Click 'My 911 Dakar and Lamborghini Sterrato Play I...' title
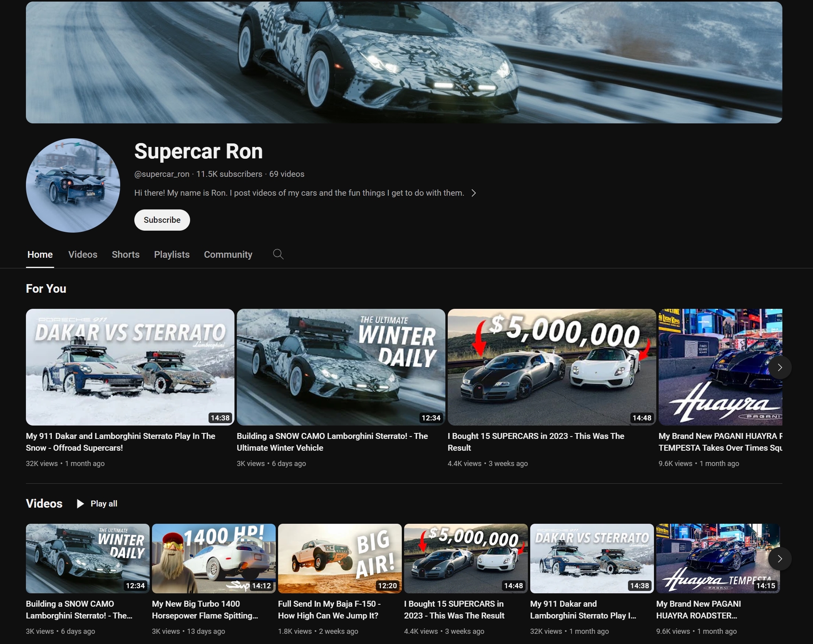Image resolution: width=813 pixels, height=644 pixels. [x=583, y=610]
